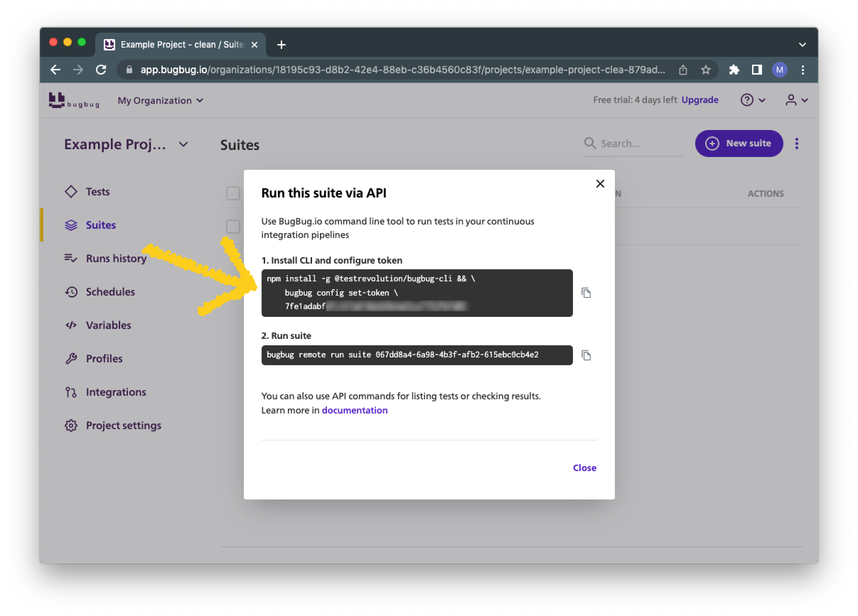858x616 pixels.
Task: Open the browser extensions puzzle icon
Action: point(734,70)
